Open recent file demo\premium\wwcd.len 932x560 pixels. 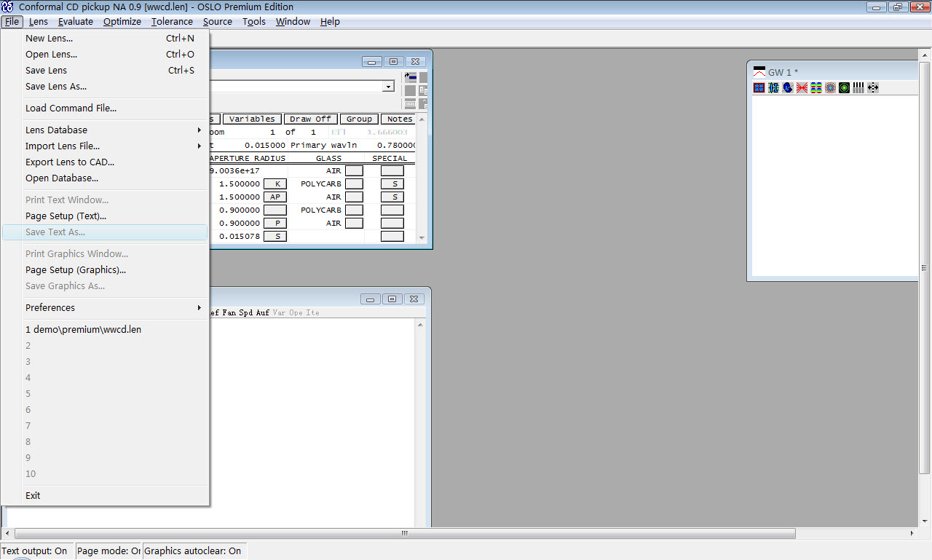[x=105, y=330]
